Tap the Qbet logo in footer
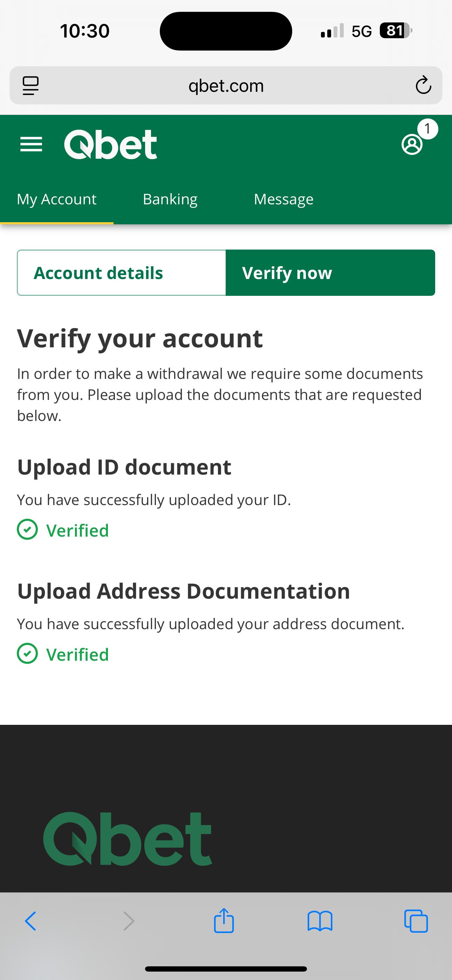The height and width of the screenshot is (980, 452). tap(128, 839)
